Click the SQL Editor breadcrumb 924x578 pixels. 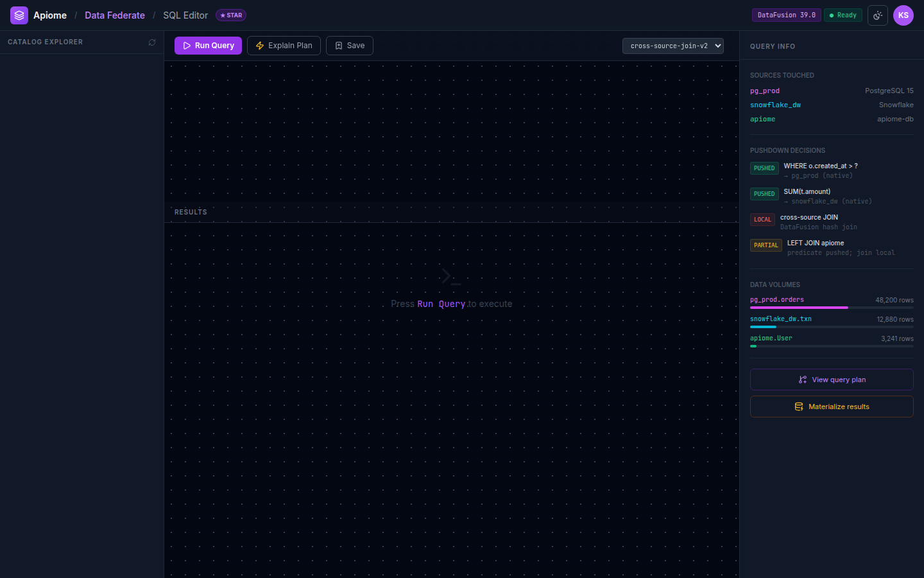click(185, 15)
